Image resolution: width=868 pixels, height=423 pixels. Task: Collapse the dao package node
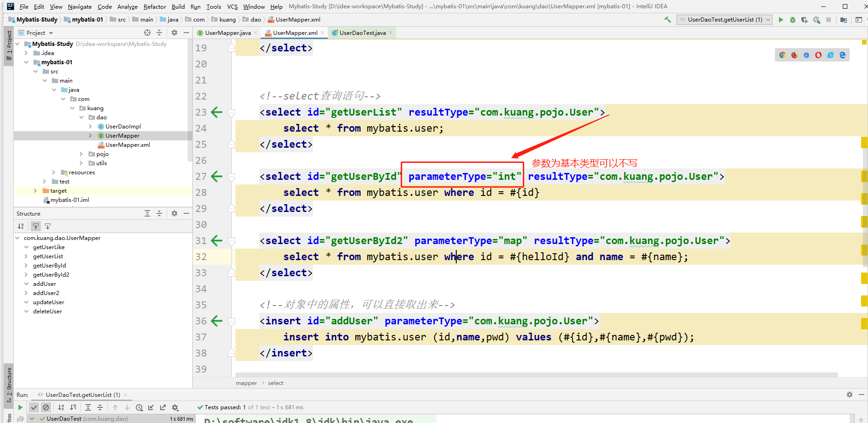click(x=82, y=117)
